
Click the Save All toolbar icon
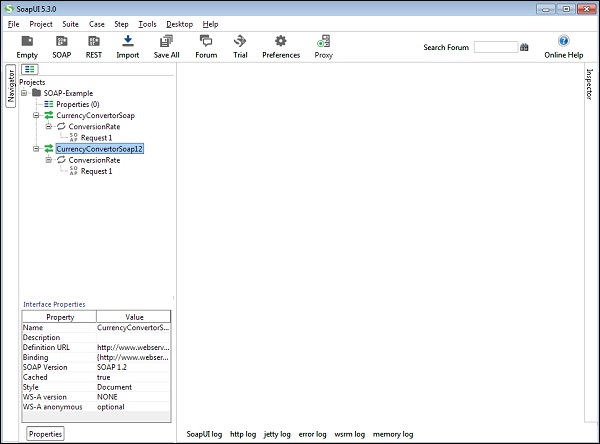[x=166, y=42]
